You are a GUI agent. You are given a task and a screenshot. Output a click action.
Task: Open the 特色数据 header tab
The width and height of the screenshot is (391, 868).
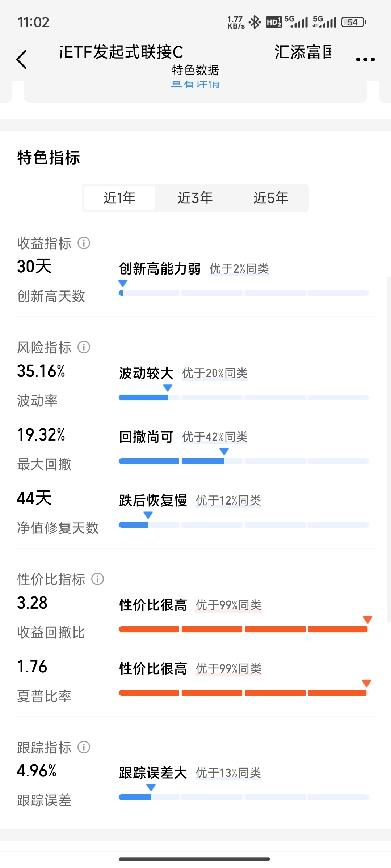195,70
